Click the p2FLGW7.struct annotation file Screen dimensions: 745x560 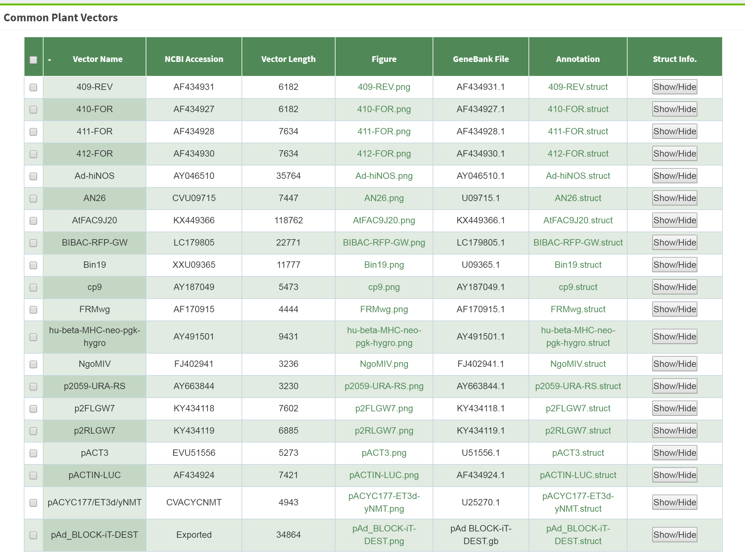pyautogui.click(x=578, y=408)
